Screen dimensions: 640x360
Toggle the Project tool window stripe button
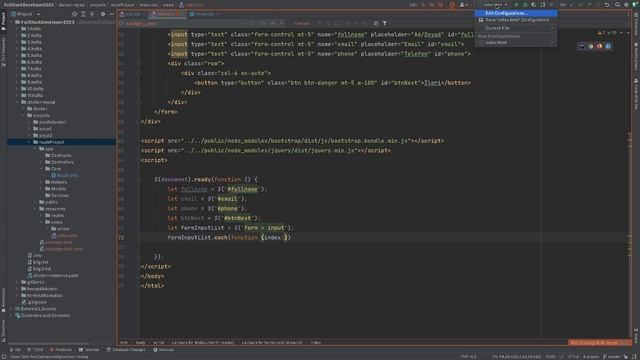click(x=3, y=21)
